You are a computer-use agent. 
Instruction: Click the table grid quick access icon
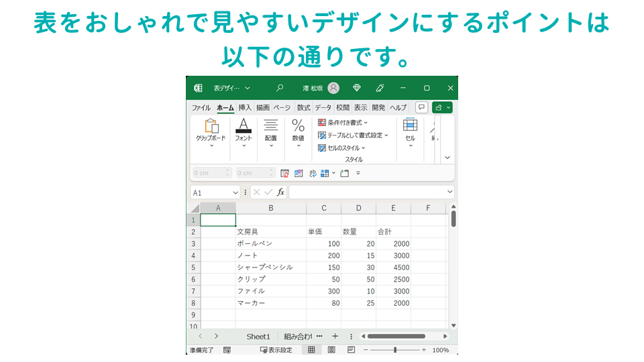click(325, 173)
